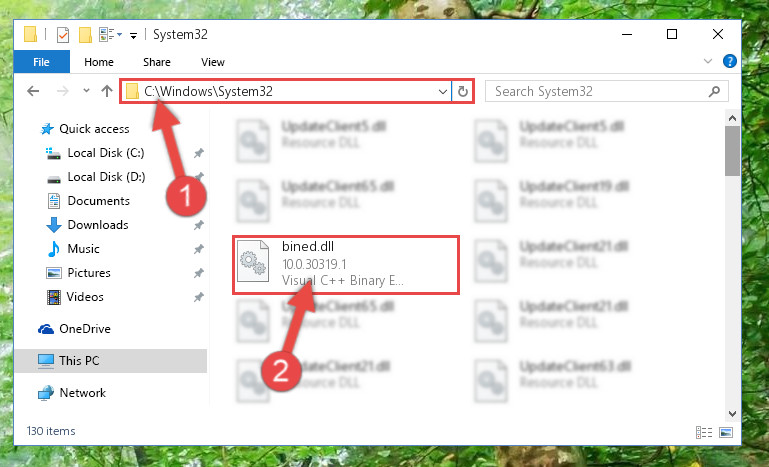Click the search magnifier icon
Viewport: 769px width, 467px height.
point(715,91)
